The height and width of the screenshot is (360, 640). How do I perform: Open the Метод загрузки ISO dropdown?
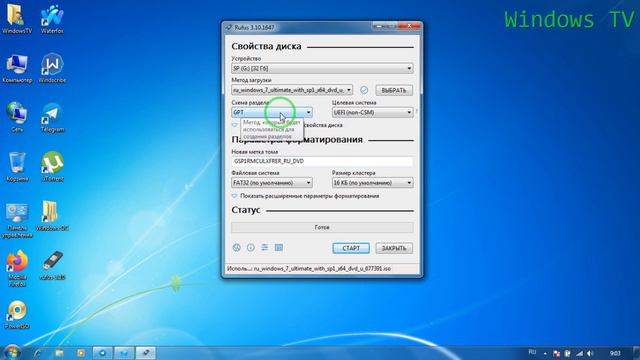pyautogui.click(x=292, y=90)
